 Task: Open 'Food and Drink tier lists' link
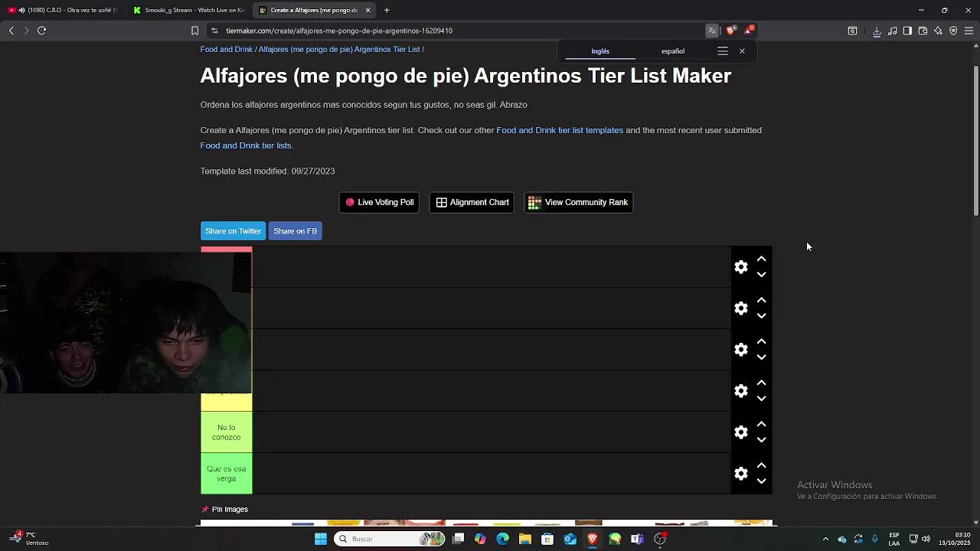click(246, 145)
